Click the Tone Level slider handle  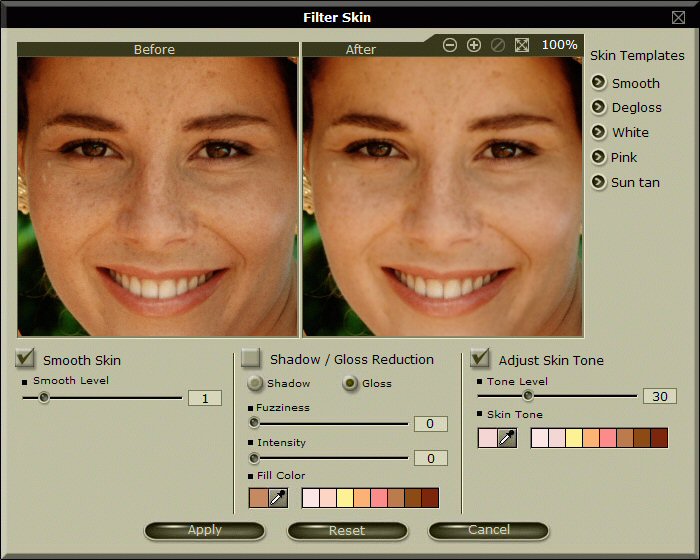(x=528, y=396)
